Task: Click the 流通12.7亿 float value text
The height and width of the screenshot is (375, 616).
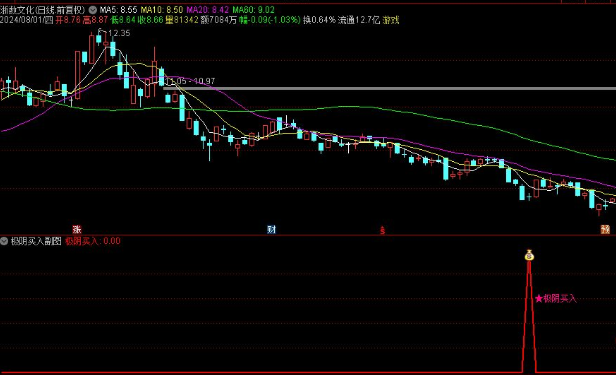Action: tap(359, 20)
